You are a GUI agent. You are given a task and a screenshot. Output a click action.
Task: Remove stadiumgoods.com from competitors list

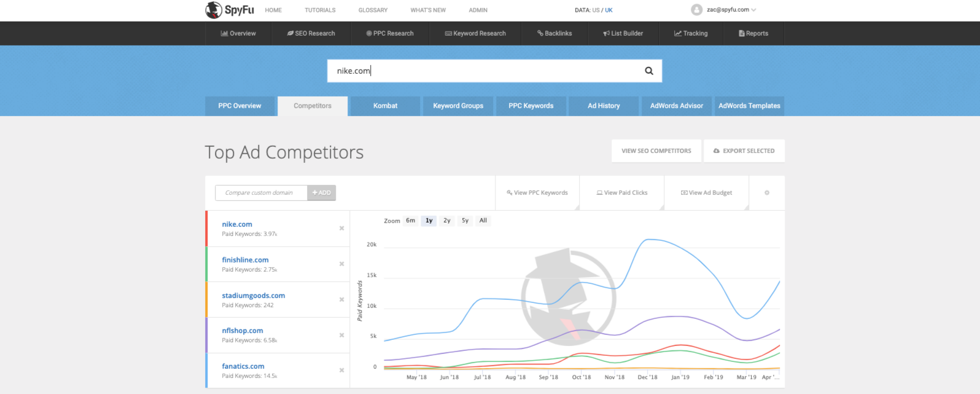(342, 300)
